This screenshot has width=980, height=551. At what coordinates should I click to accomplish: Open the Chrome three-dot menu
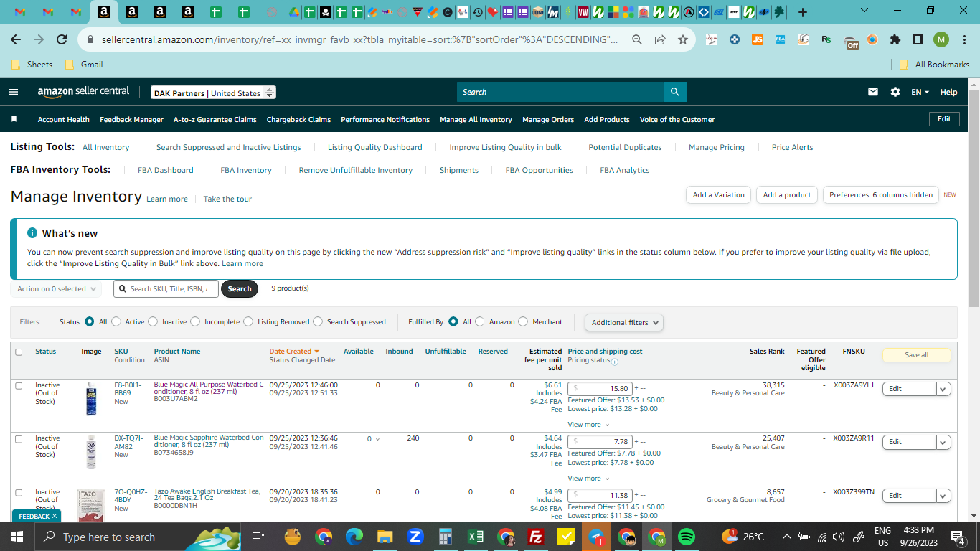(964, 39)
